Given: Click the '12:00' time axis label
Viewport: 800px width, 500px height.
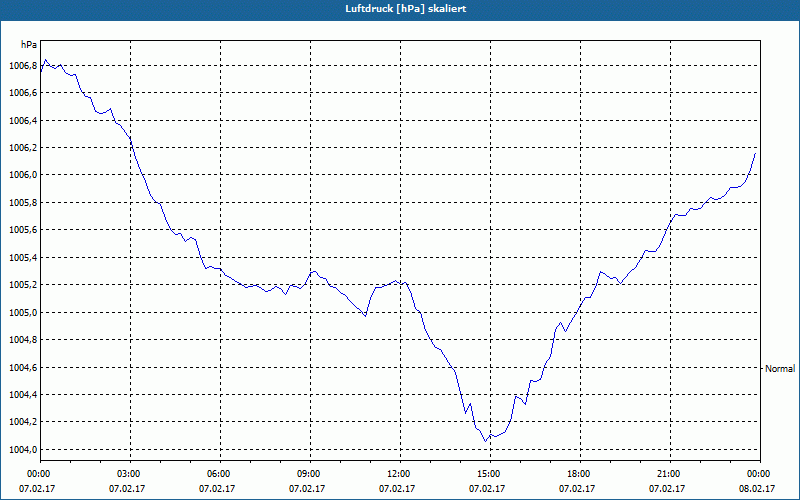Looking at the screenshot, I should (400, 474).
